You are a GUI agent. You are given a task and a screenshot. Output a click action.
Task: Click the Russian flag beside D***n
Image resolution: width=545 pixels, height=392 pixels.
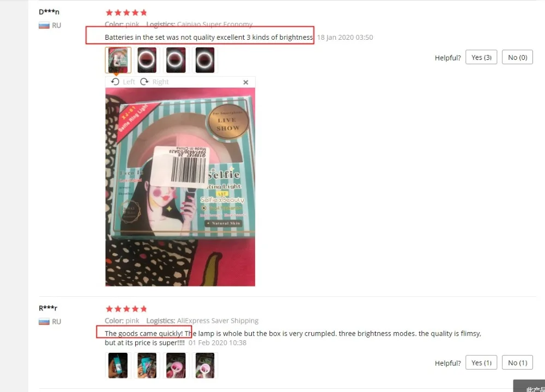pyautogui.click(x=44, y=26)
